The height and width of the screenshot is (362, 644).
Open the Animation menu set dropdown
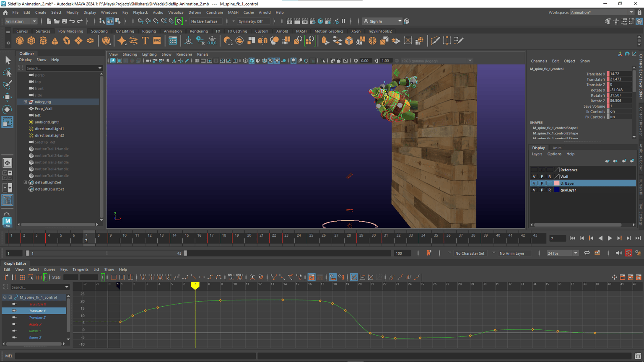21,21
